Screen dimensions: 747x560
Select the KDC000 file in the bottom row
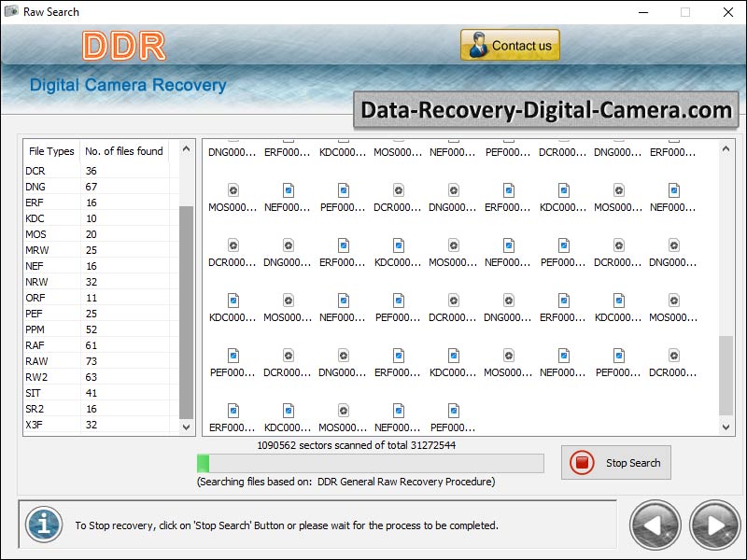coord(288,411)
